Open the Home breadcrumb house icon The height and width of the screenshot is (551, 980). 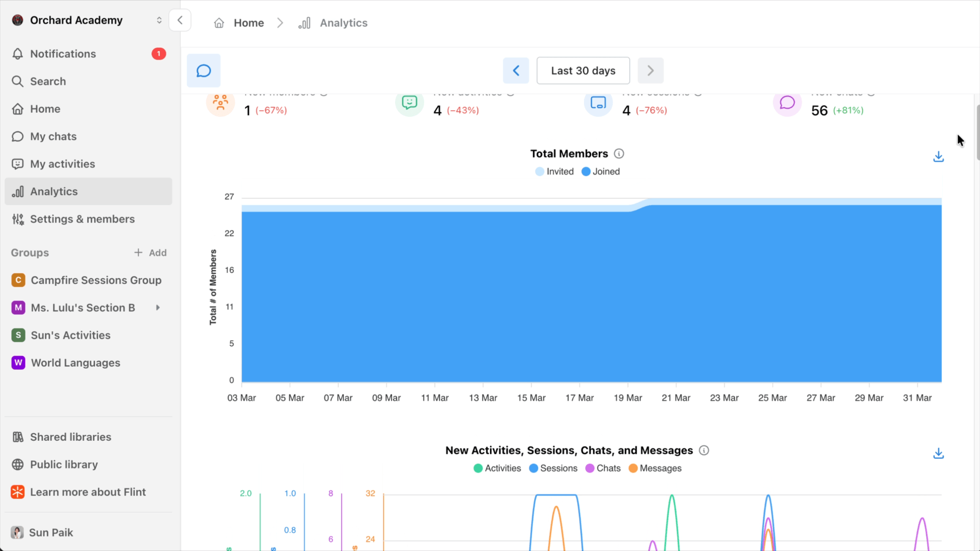(219, 22)
